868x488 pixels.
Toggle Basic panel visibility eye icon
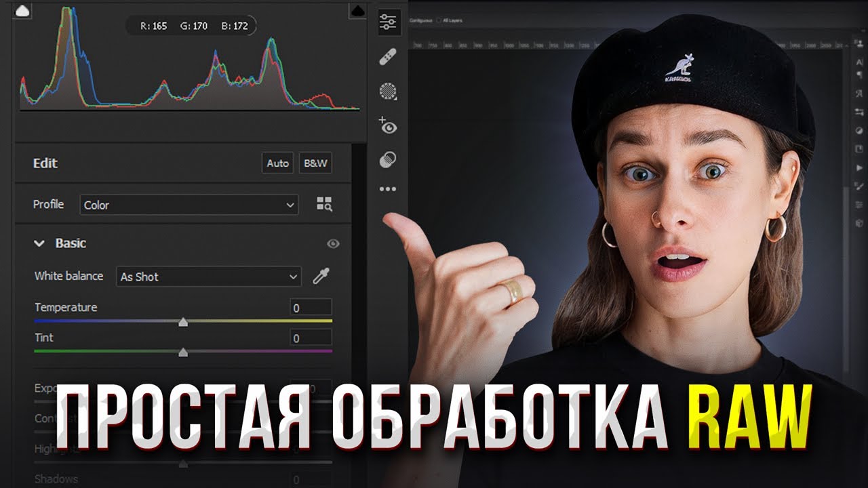[333, 244]
